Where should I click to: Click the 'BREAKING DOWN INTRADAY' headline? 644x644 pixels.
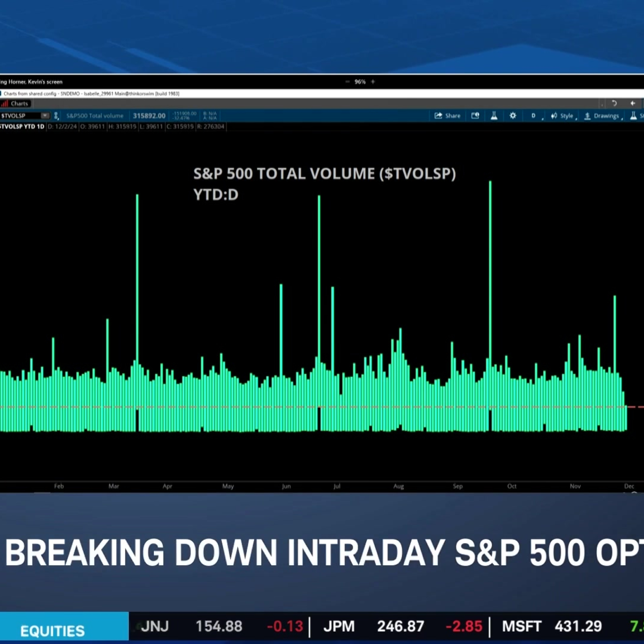click(225, 552)
